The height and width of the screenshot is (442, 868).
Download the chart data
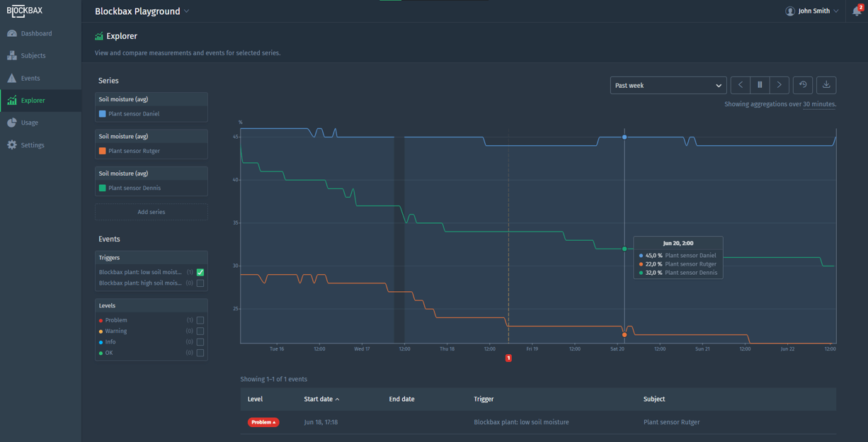[826, 84]
